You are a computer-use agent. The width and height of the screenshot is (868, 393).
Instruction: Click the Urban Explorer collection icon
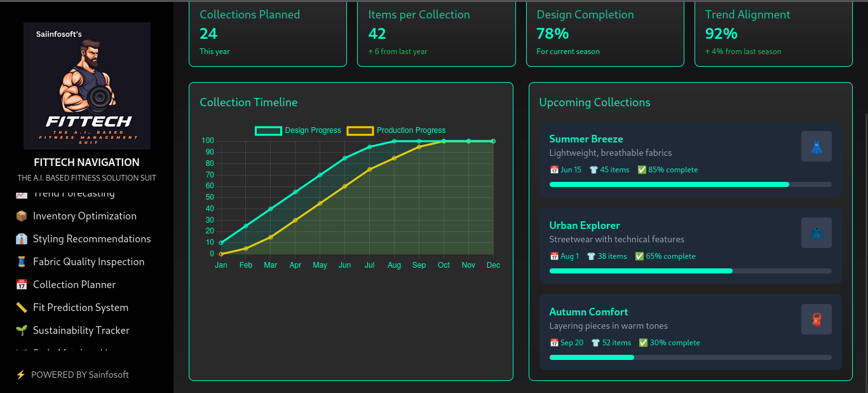pos(816,233)
